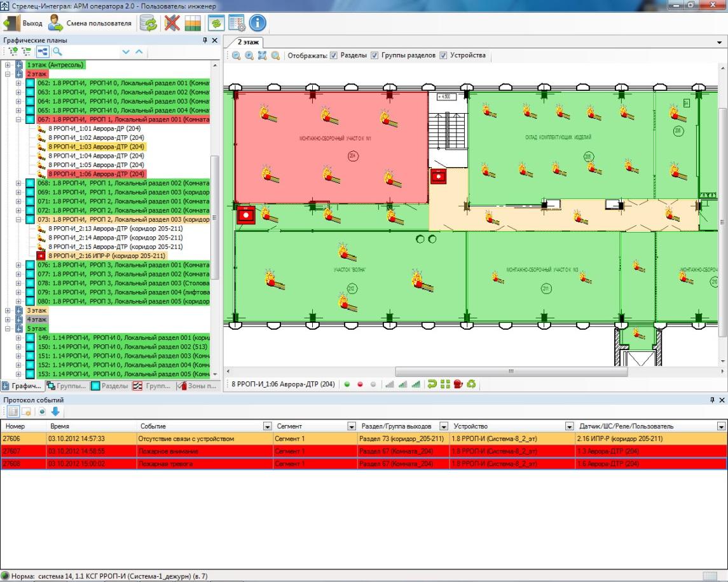Click the red alarm bell icon
728x582 pixels.
458,384
